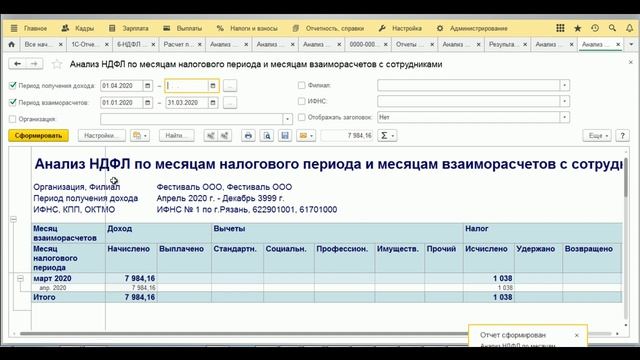Toggle 'Период получения дохода' checkbox
Image resolution: width=640 pixels, height=360 pixels.
click(13, 85)
